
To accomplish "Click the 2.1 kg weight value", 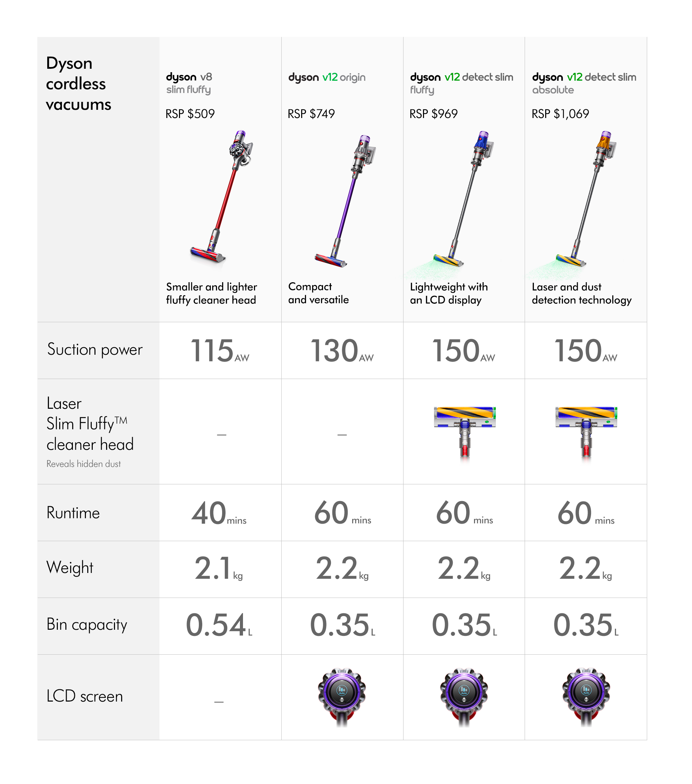I will coord(218,569).
